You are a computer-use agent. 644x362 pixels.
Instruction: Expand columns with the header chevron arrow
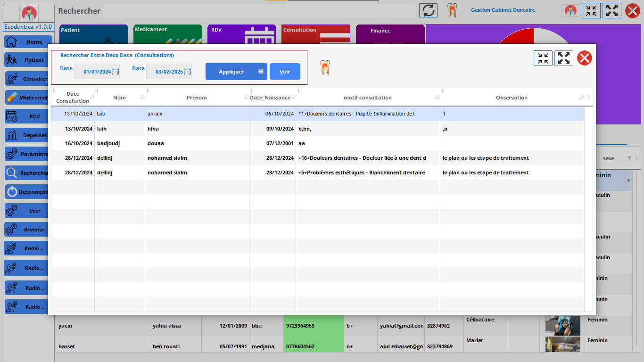click(588, 98)
